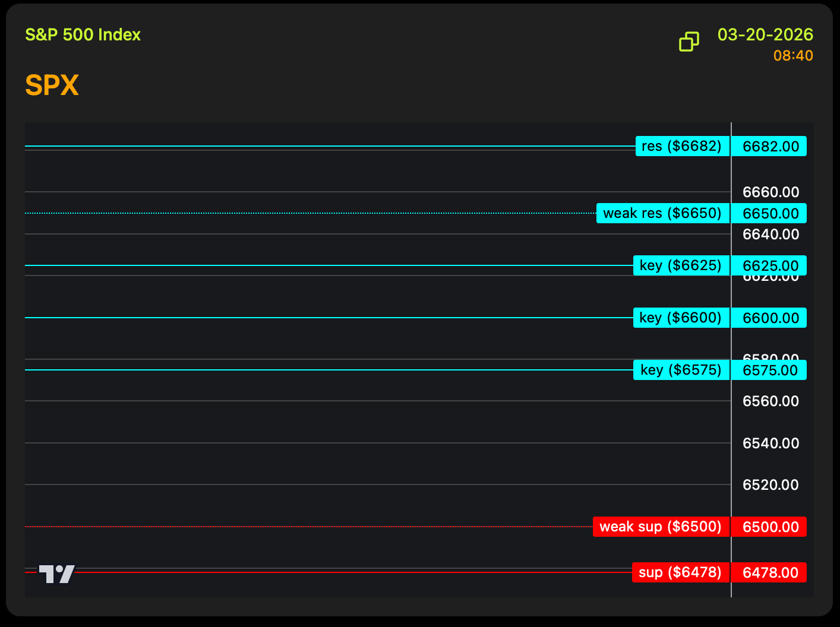
Task: Click the 08:40 timestamp
Action: [x=792, y=56]
